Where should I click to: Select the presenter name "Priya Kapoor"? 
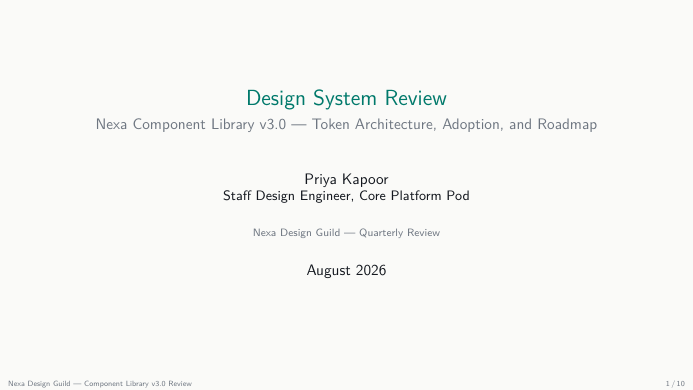(x=346, y=179)
